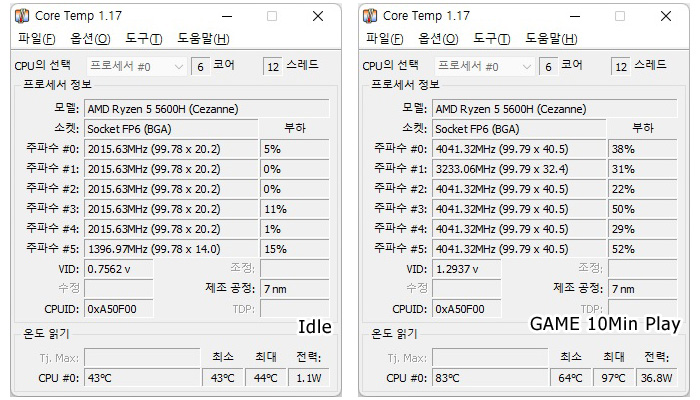Close the left Core Temp window
The image size is (700, 400).
tap(318, 16)
